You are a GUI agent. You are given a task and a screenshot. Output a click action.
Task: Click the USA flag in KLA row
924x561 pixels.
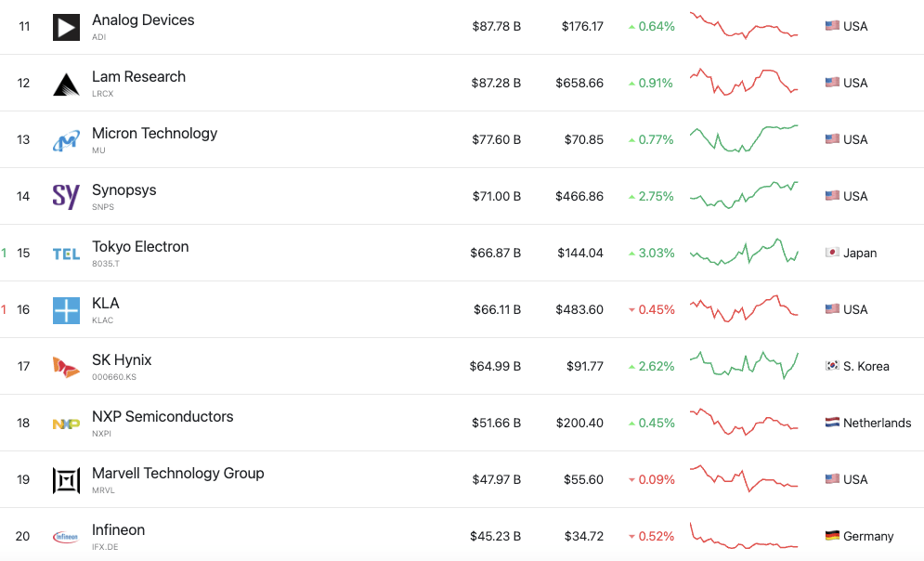pos(832,308)
